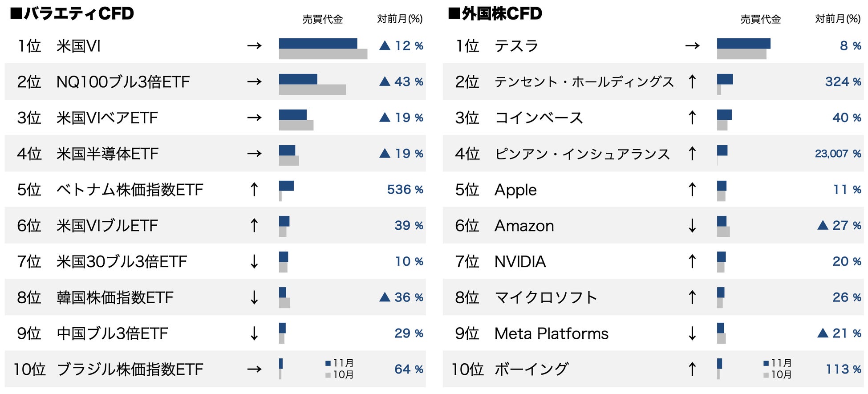
Task: Click the gray 10月 bar for テスラ
Action: pos(742,54)
